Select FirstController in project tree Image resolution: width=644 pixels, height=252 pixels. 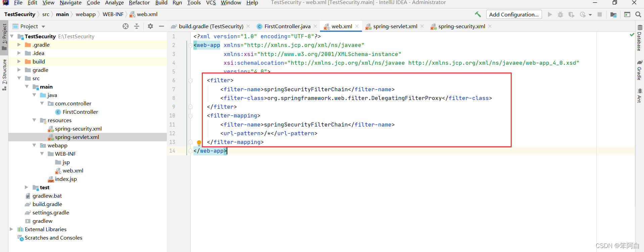[80, 112]
